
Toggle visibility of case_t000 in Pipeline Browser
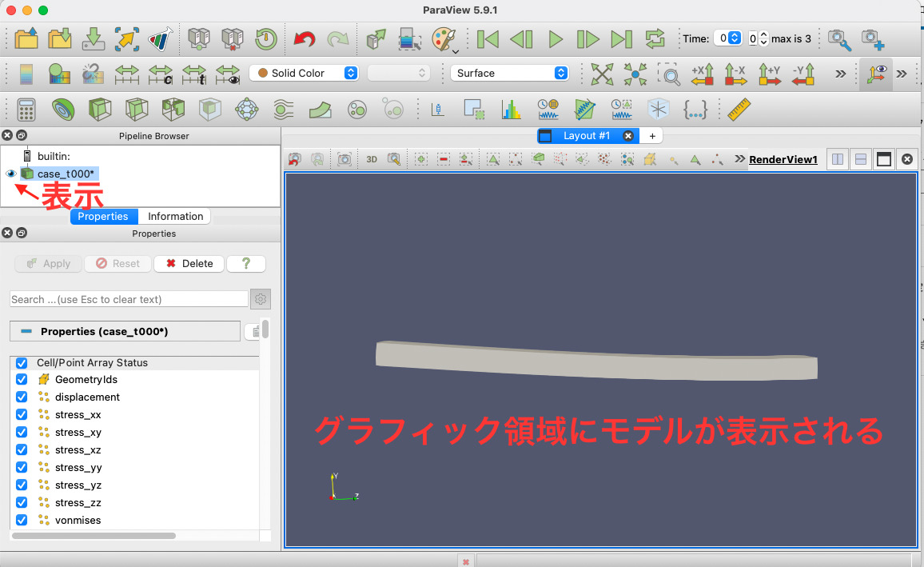click(x=10, y=174)
